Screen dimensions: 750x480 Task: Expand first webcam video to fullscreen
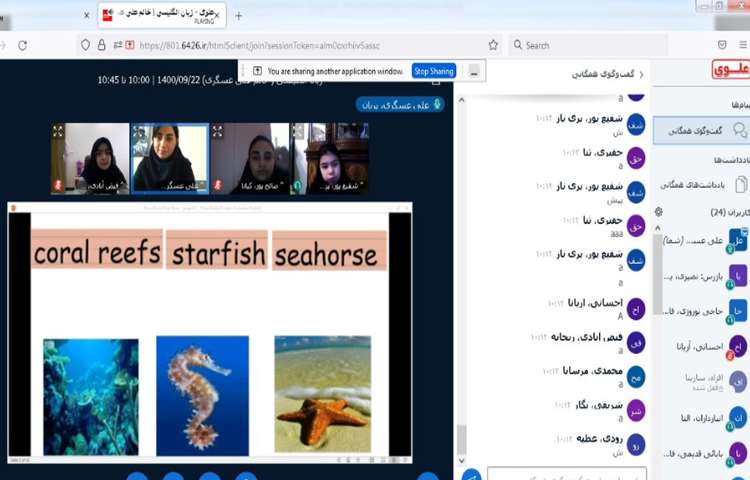coord(58,131)
